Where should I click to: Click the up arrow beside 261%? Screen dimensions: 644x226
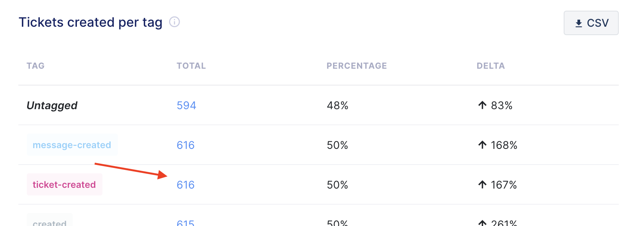point(482,223)
